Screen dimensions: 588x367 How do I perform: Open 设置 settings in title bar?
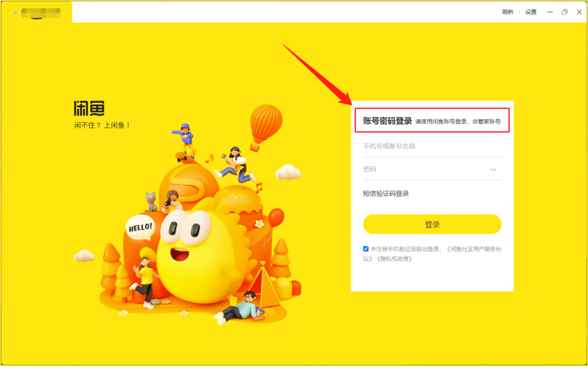(x=531, y=12)
